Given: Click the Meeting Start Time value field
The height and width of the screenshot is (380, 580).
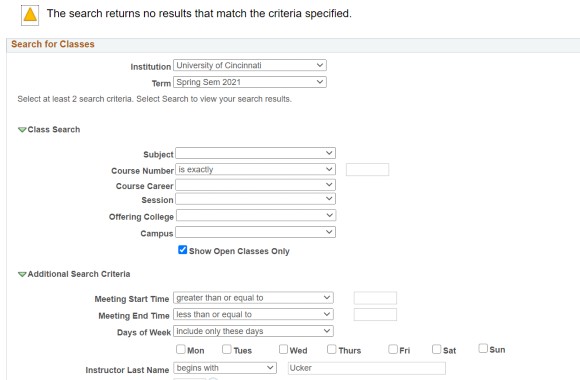Looking at the screenshot, I should pyautogui.click(x=375, y=298).
